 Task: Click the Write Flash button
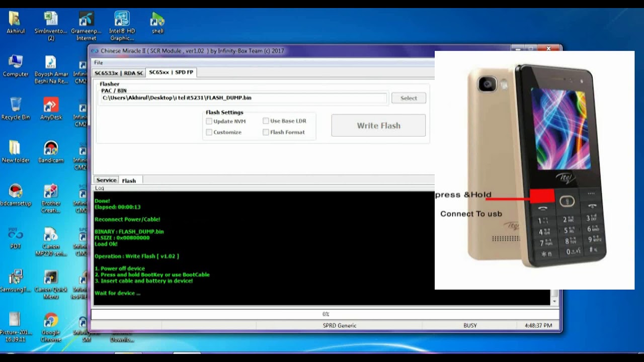(x=378, y=126)
